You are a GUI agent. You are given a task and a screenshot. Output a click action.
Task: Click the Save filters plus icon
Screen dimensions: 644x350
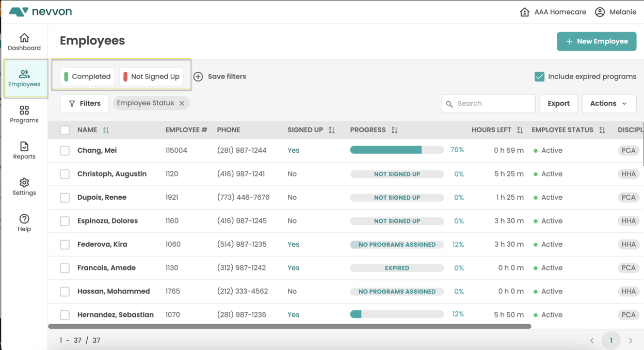tap(198, 76)
